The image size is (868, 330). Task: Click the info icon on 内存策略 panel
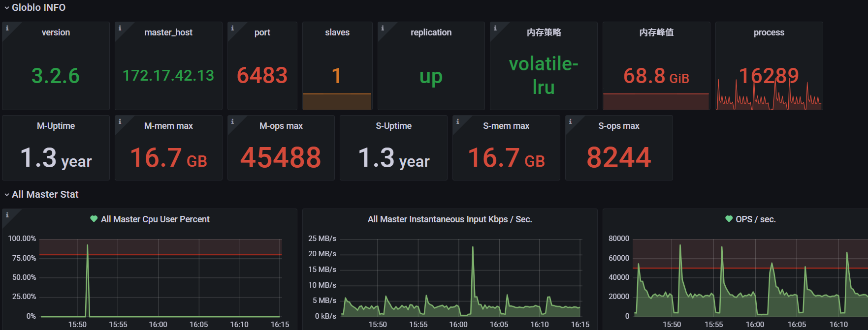[495, 28]
